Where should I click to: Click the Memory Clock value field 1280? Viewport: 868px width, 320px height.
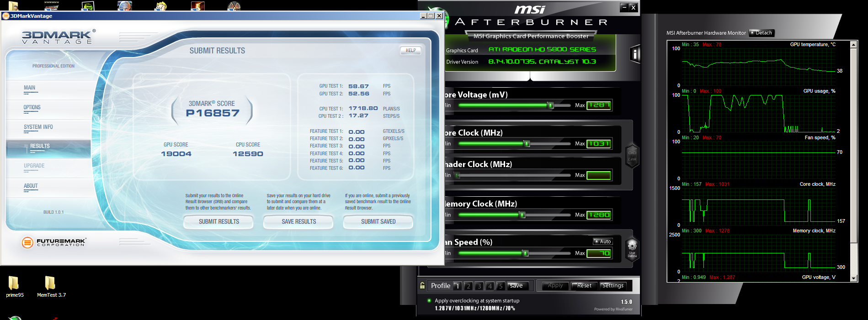pos(599,215)
